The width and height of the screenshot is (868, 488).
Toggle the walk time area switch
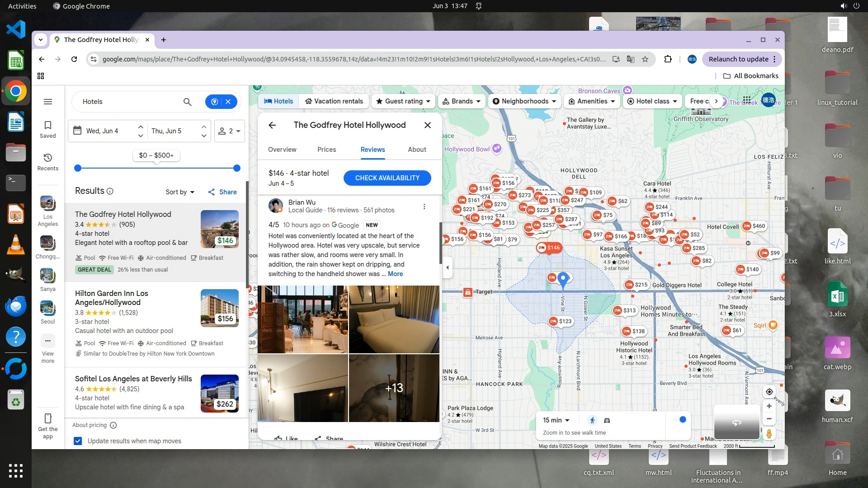[680, 420]
